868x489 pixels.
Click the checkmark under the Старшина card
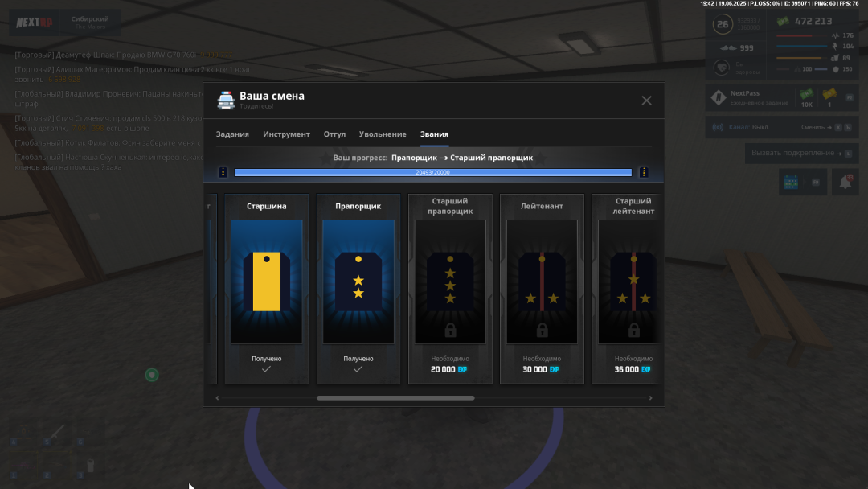coord(266,369)
